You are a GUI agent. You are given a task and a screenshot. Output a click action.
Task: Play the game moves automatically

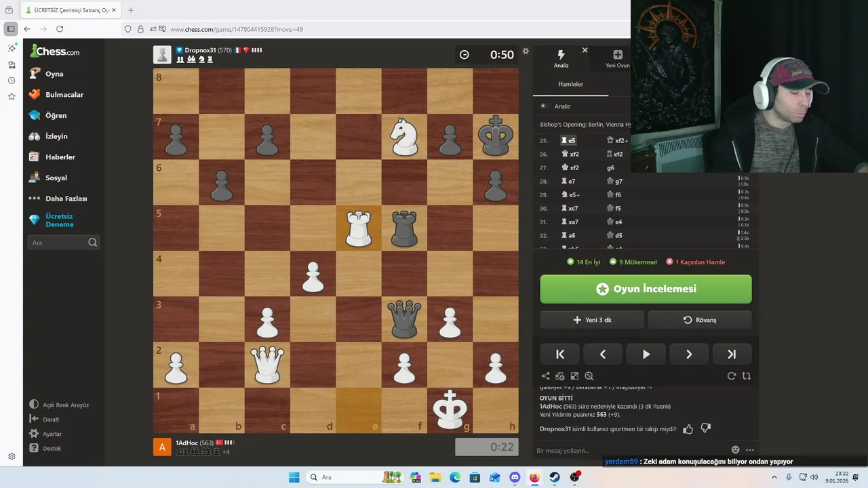(646, 354)
